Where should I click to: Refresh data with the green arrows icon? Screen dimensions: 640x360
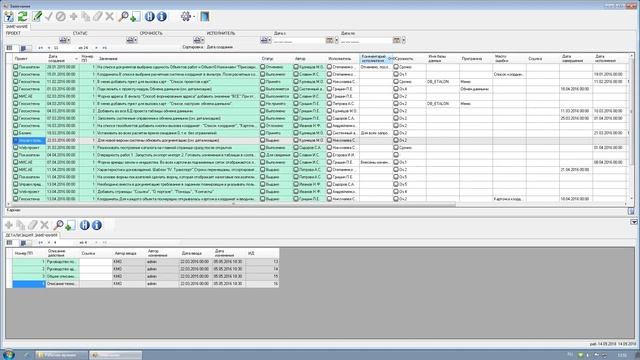pyautogui.click(x=22, y=16)
